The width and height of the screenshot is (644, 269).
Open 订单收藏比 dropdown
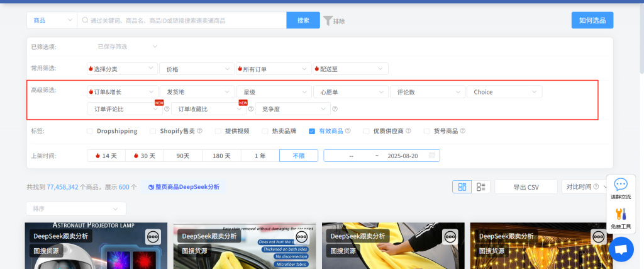click(209, 109)
